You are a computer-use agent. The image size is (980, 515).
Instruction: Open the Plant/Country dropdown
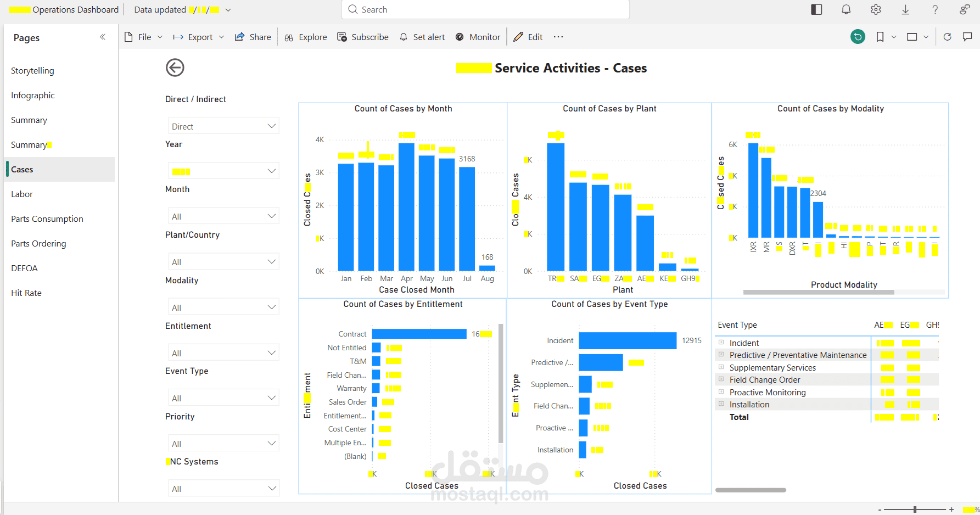click(x=223, y=262)
